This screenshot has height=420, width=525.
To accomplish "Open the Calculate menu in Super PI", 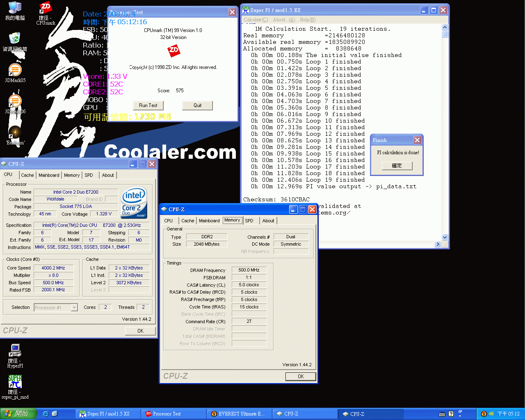I will [x=256, y=20].
